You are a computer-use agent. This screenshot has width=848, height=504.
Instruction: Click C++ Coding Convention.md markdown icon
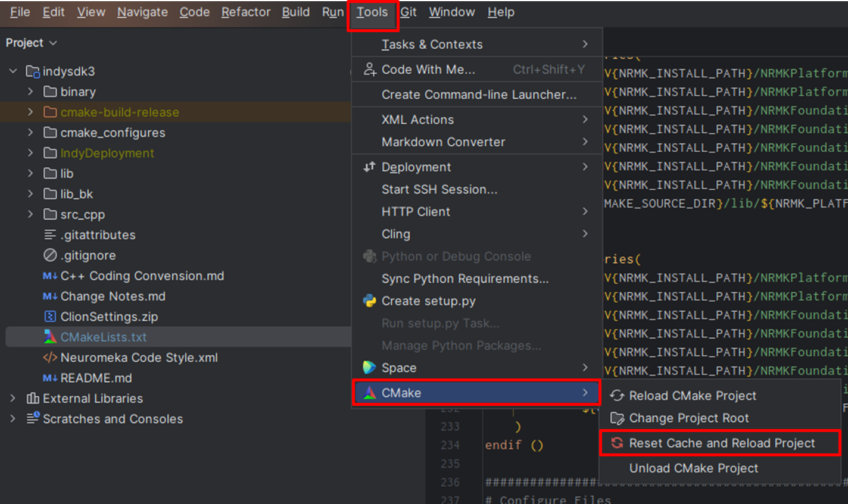50,276
